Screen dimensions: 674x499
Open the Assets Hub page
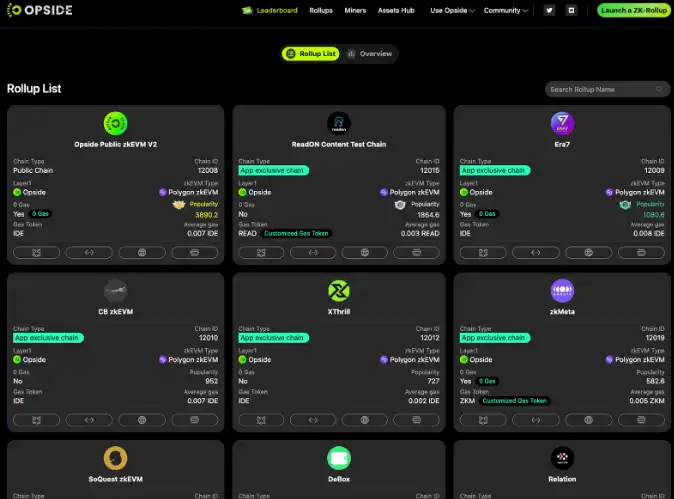[396, 10]
